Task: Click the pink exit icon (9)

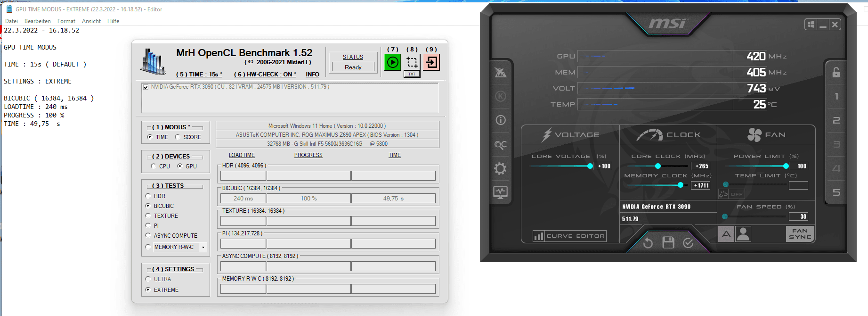Action: (x=431, y=62)
